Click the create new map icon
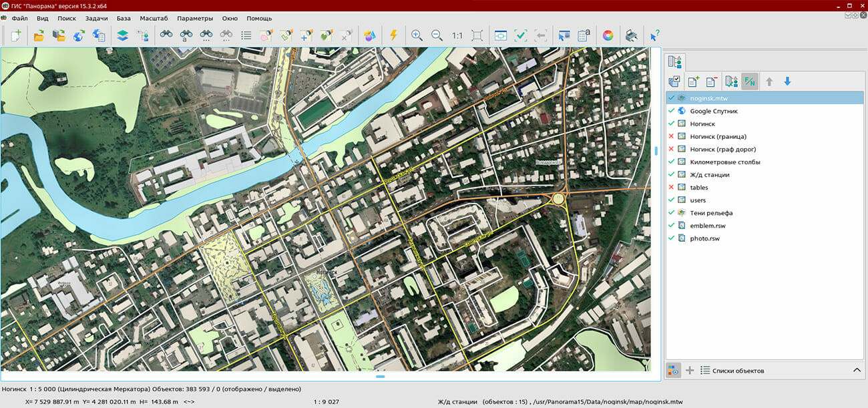 pyautogui.click(x=15, y=35)
